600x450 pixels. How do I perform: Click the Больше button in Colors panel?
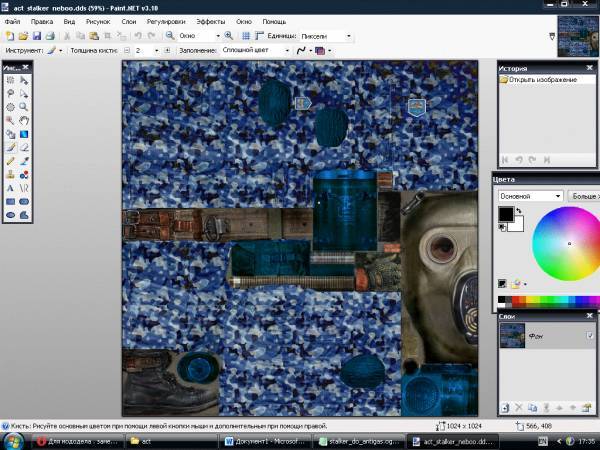pos(582,196)
